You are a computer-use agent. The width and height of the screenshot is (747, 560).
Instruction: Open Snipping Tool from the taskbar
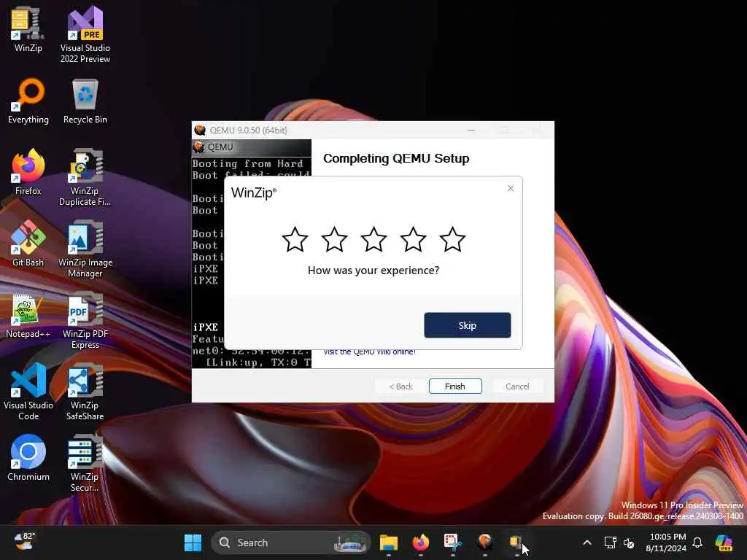[x=452, y=542]
